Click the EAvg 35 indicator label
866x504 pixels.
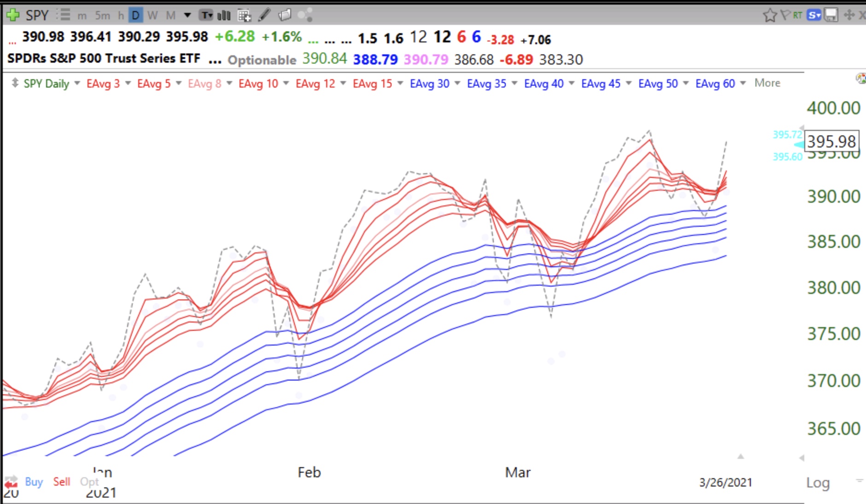tap(486, 83)
